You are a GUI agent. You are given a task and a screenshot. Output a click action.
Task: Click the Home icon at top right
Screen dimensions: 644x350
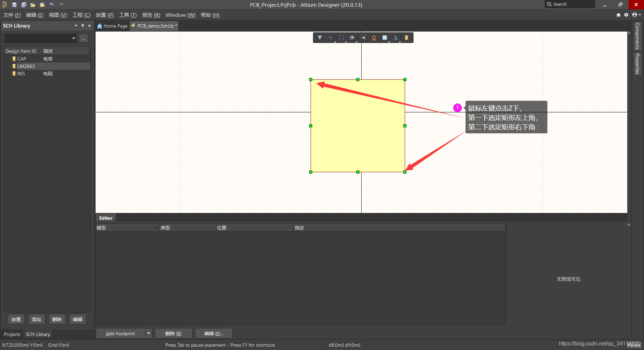pyautogui.click(x=619, y=15)
